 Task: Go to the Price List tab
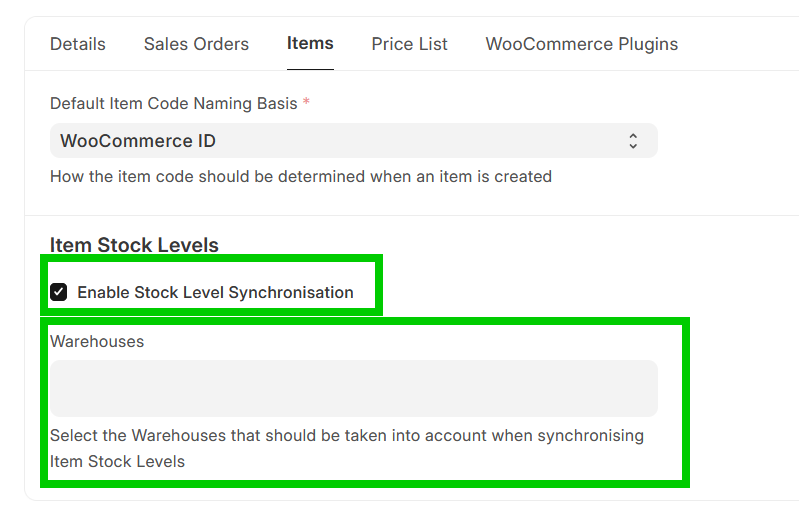[x=409, y=44]
